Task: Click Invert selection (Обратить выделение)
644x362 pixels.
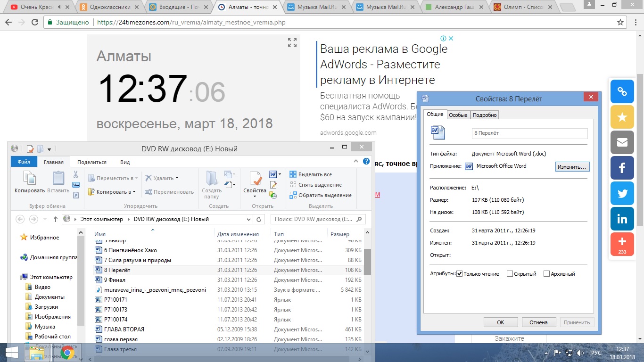Action: pyautogui.click(x=321, y=195)
